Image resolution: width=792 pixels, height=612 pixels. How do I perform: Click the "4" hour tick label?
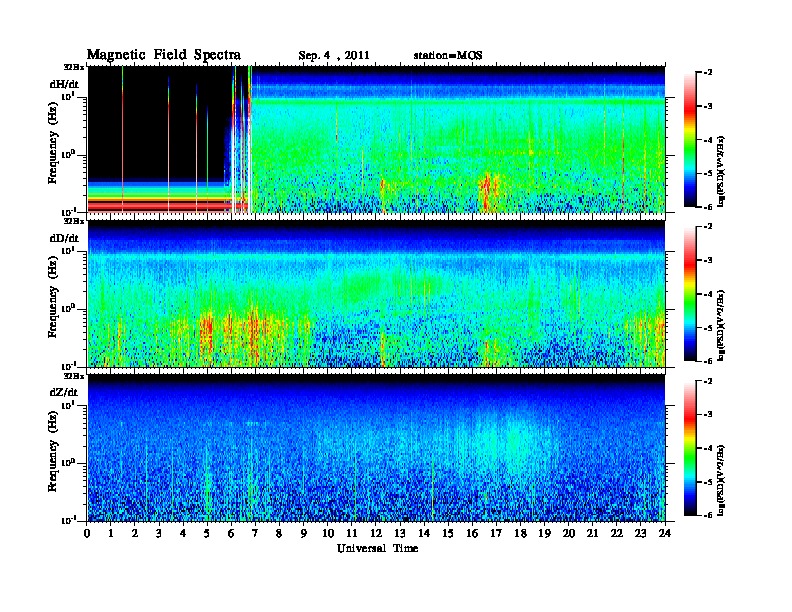tap(183, 533)
